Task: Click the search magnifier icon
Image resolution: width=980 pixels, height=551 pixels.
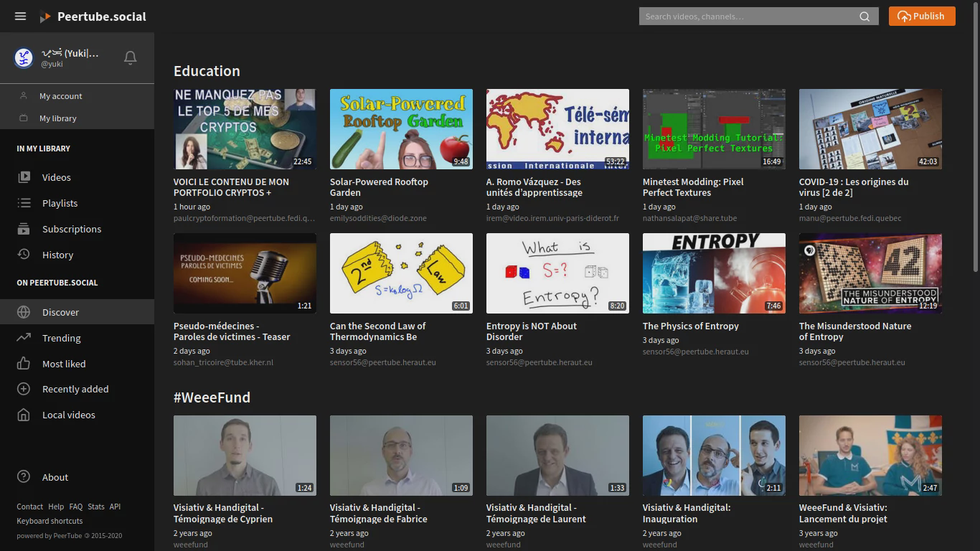Action: click(864, 17)
